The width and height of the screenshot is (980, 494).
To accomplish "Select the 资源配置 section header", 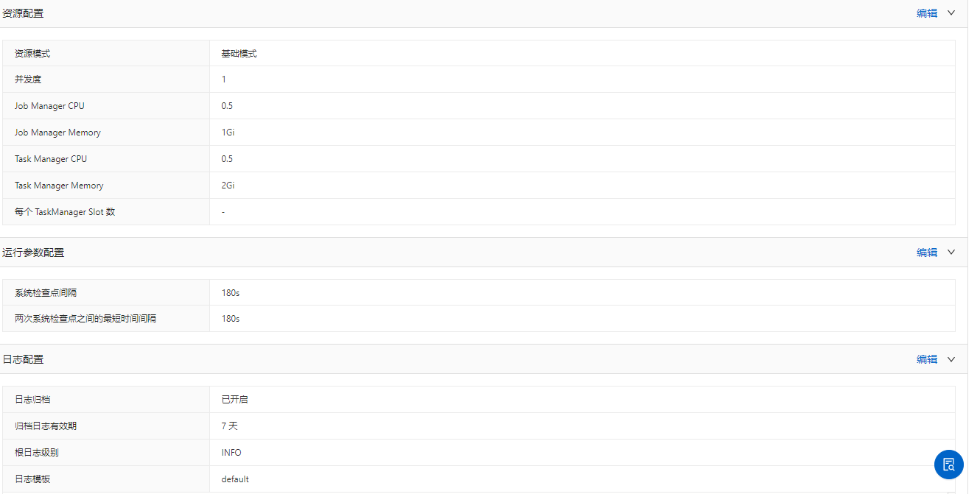I will [x=23, y=13].
